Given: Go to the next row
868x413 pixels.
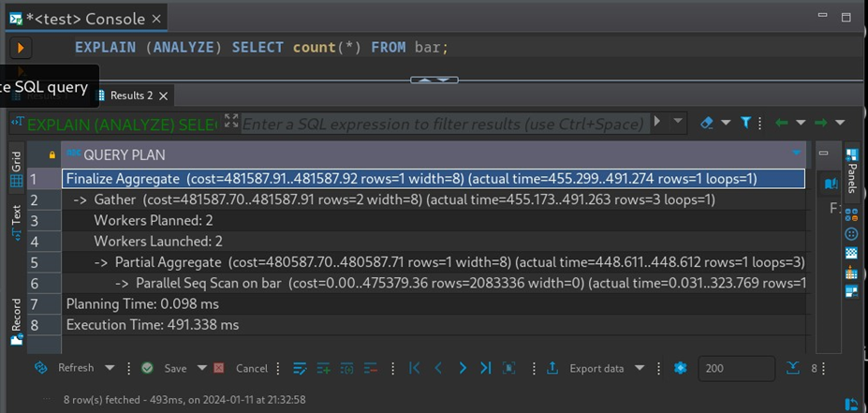Looking at the screenshot, I should pyautogui.click(x=463, y=368).
